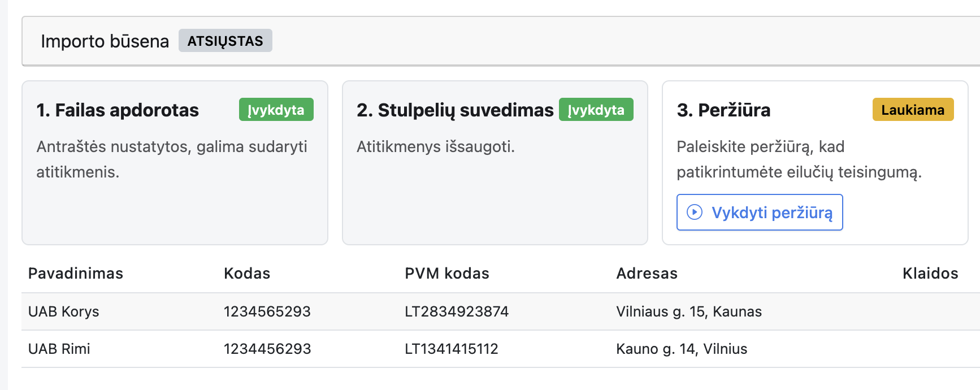This screenshot has height=390, width=980.
Task: Click VAT code LT1341415112
Action: 451,349
